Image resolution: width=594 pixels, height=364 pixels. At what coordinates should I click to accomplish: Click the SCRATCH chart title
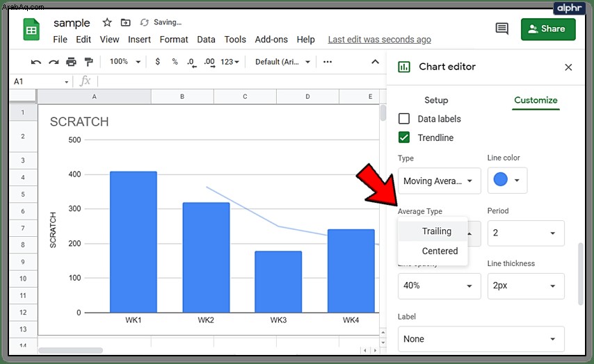[79, 122]
